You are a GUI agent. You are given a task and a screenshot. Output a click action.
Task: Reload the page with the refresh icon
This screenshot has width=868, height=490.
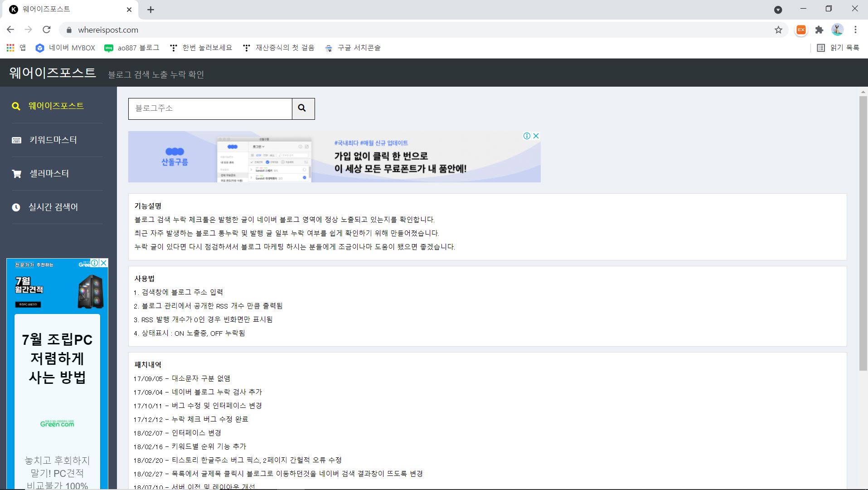(46, 29)
